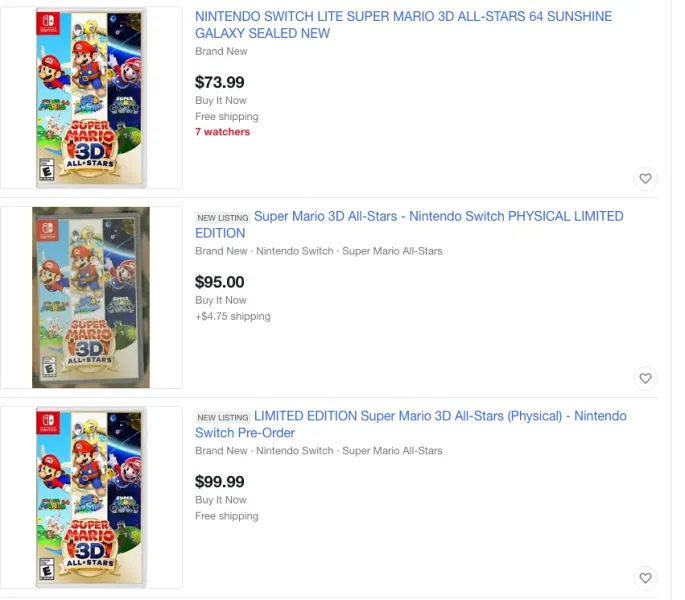
Task: Click second listing's dark-background game photo
Action: 91,298
